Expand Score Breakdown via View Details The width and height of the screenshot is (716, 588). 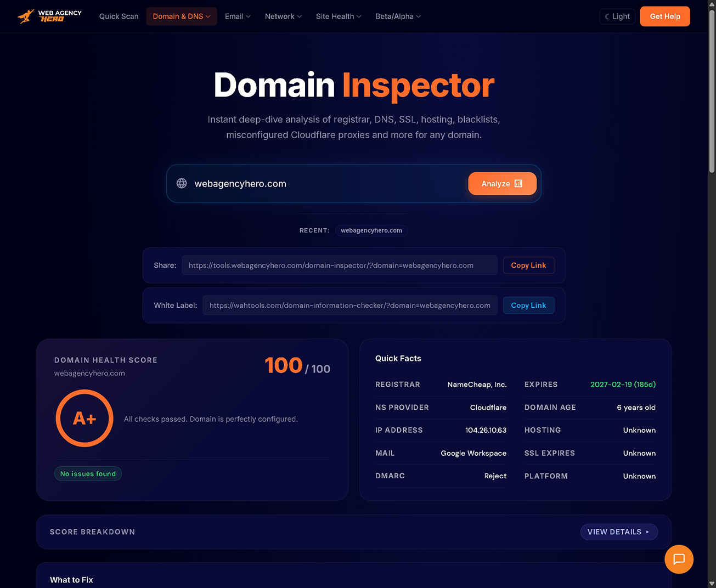(x=619, y=532)
